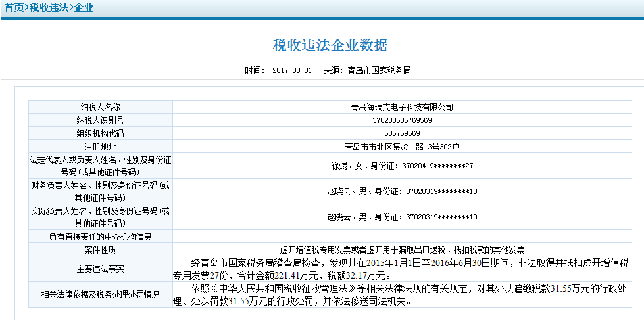
Task: Open the 税收违法 breadcrumb link
Action: 49,8
